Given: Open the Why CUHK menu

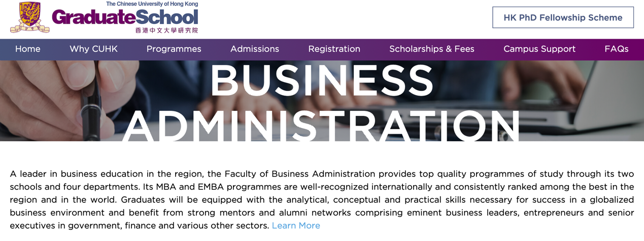Looking at the screenshot, I should (x=93, y=49).
